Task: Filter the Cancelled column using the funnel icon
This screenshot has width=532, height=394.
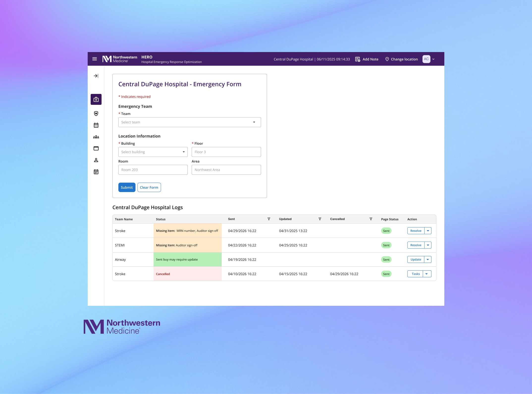Action: point(371,219)
